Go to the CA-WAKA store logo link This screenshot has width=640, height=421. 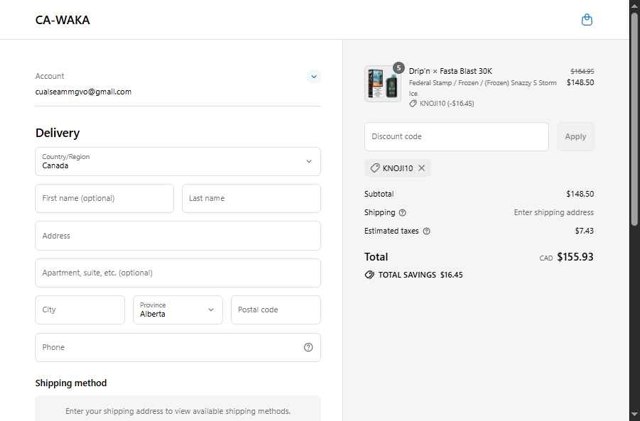pos(62,20)
